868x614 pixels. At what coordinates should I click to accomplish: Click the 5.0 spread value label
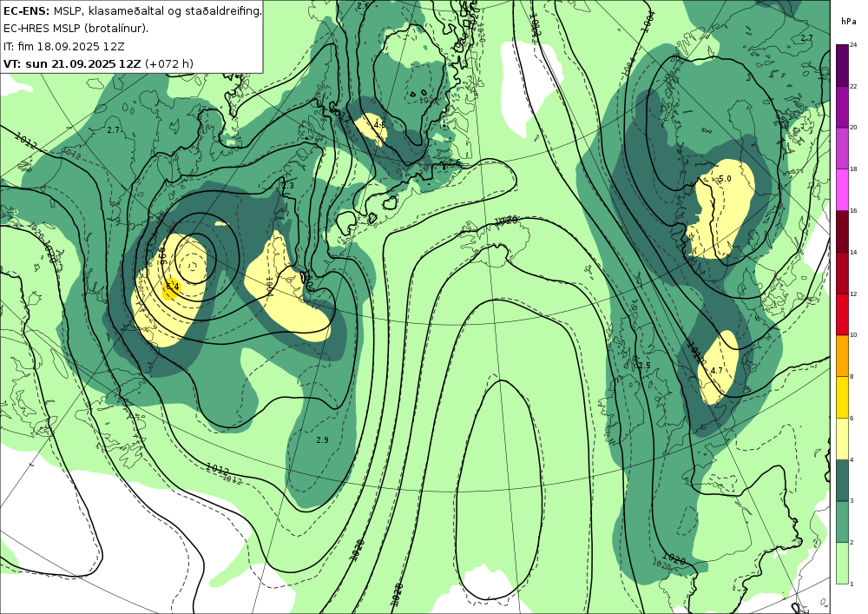[725, 179]
